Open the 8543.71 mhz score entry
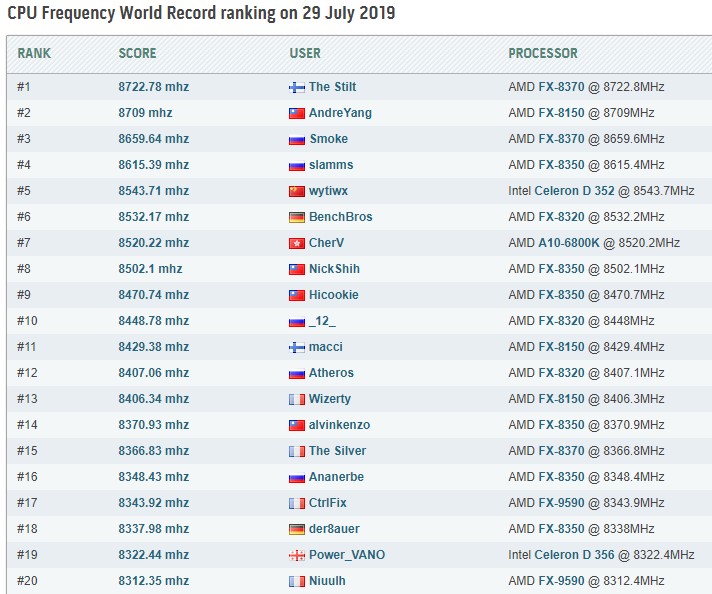 point(153,191)
